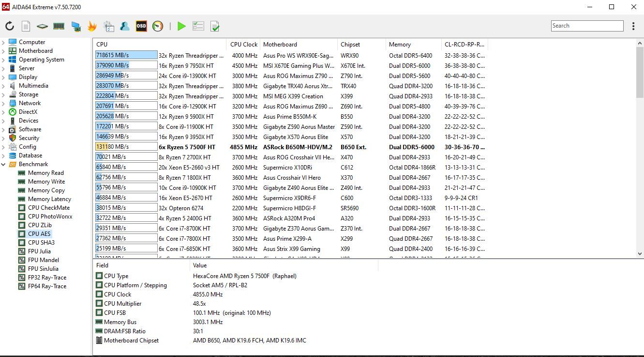Click the Network icon in tree
The image size is (644, 357).
coord(13,103)
